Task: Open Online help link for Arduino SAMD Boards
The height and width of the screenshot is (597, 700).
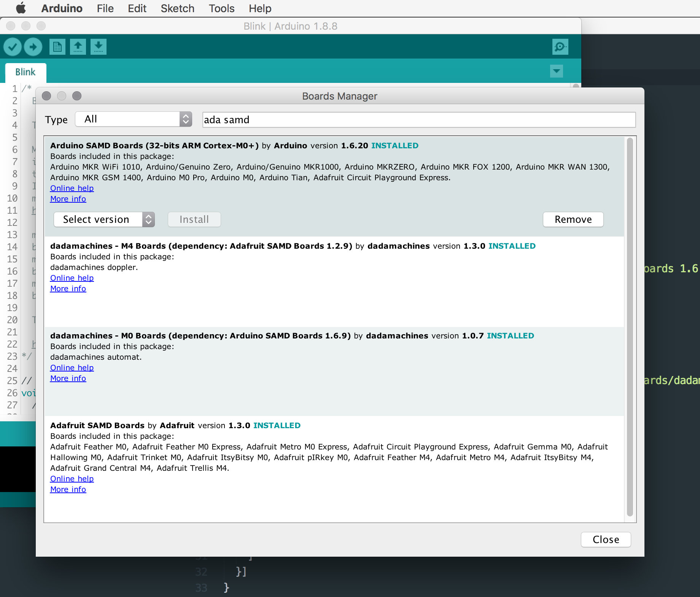Action: [72, 188]
